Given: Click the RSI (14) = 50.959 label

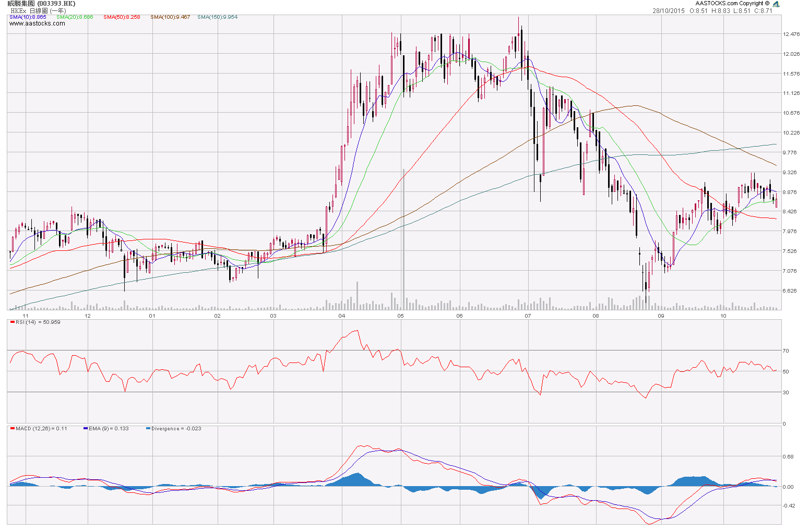Looking at the screenshot, I should coord(38,322).
